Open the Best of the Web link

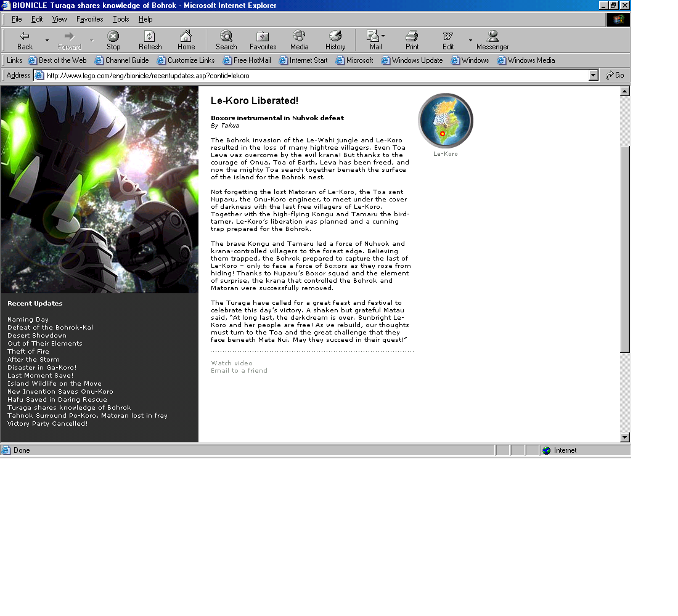(x=57, y=60)
